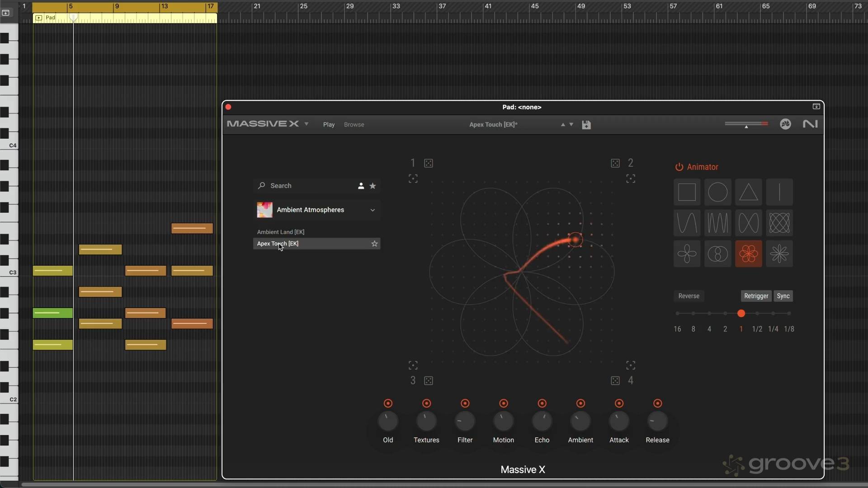Viewport: 868px width, 488px height.
Task: Show user presets with person icon
Action: (361, 186)
